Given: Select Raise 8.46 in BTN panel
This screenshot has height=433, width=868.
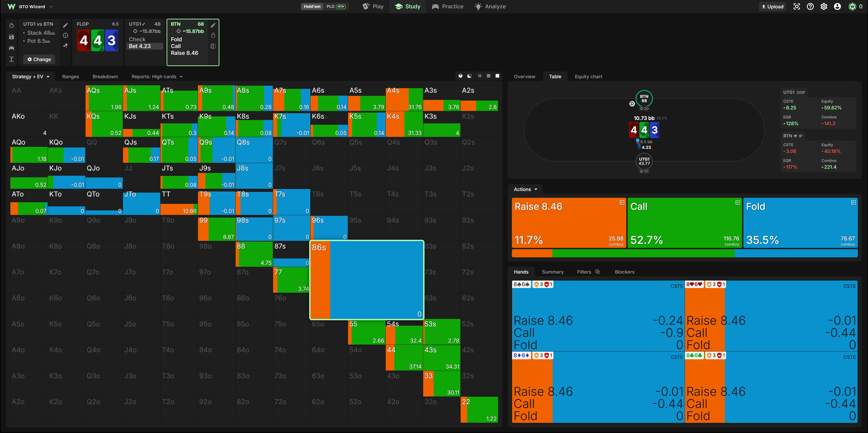Looking at the screenshot, I should [184, 53].
